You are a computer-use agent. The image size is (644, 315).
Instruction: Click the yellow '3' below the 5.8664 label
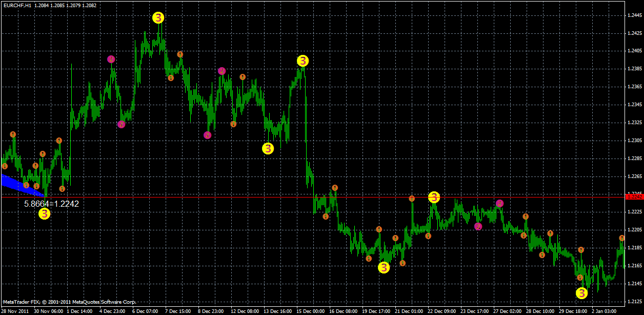(45, 213)
